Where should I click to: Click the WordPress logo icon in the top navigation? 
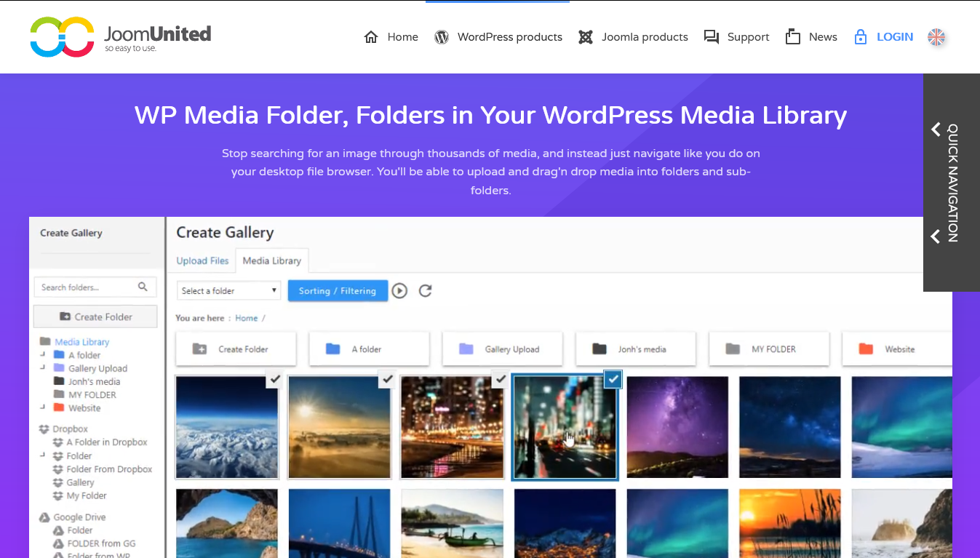point(442,37)
